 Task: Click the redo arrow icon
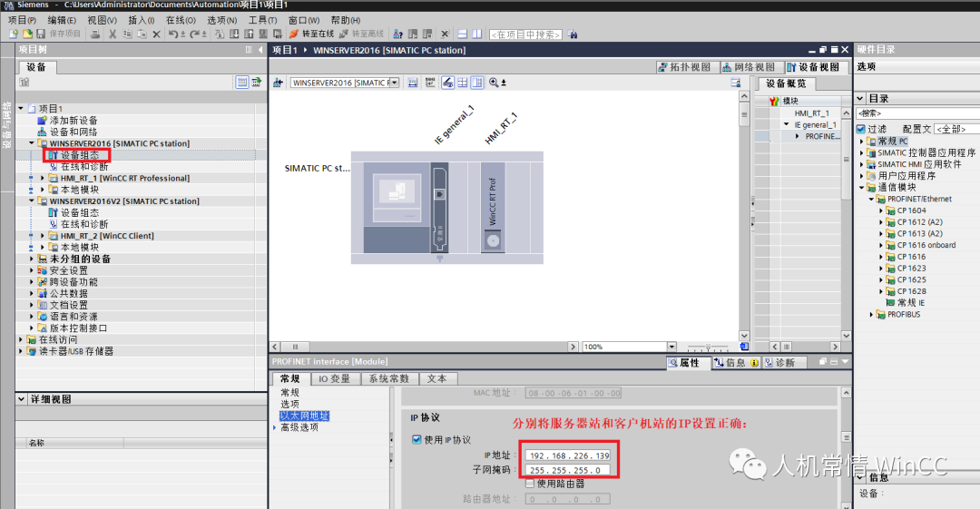click(x=195, y=34)
